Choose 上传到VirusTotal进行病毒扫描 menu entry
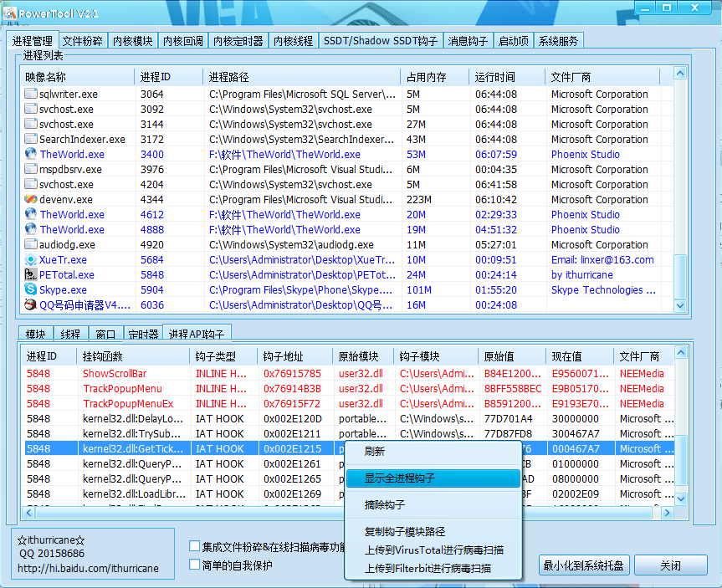Image resolution: width=722 pixels, height=588 pixels. 433,550
